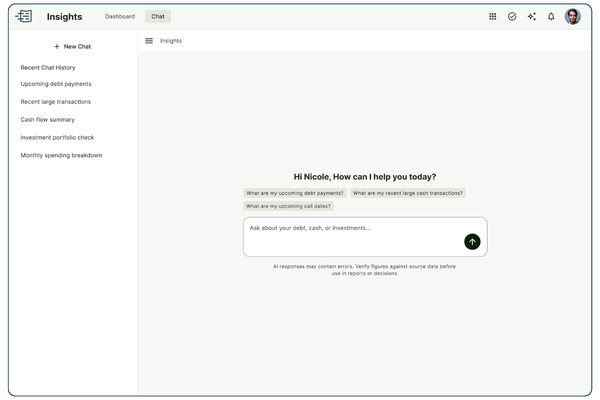
Task: Click the circled checkmark tasks icon
Action: (x=512, y=16)
